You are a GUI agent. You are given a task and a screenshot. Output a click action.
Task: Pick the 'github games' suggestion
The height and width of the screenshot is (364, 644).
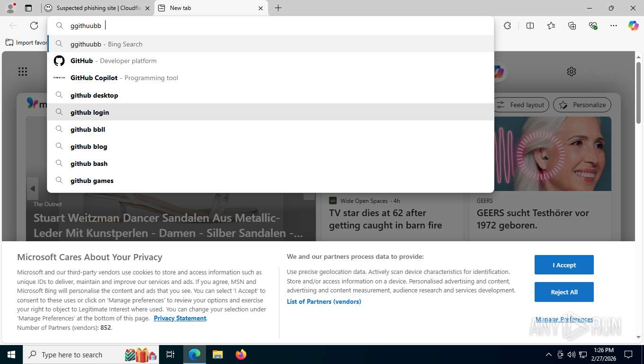pyautogui.click(x=270, y=180)
